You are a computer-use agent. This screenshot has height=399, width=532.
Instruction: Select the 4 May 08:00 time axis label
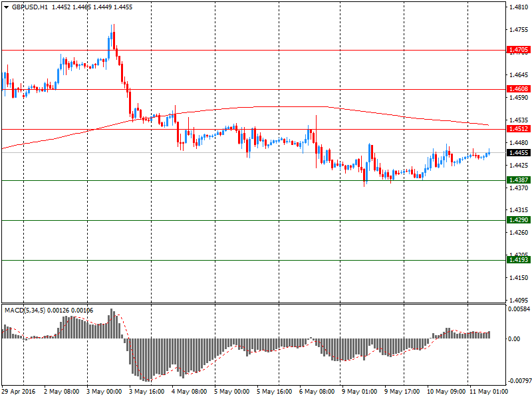tap(190, 392)
